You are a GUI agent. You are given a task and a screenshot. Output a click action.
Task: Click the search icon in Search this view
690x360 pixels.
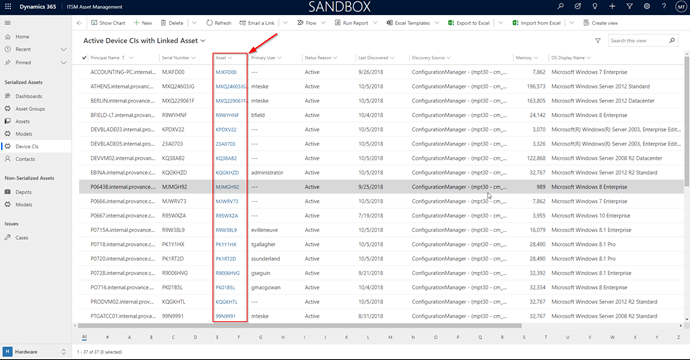[x=672, y=40]
